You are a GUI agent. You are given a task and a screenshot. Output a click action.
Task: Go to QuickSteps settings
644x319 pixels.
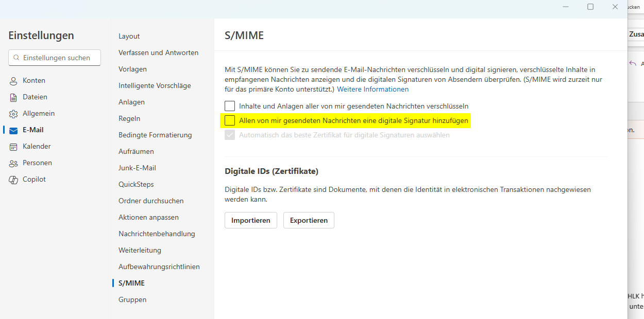click(136, 184)
